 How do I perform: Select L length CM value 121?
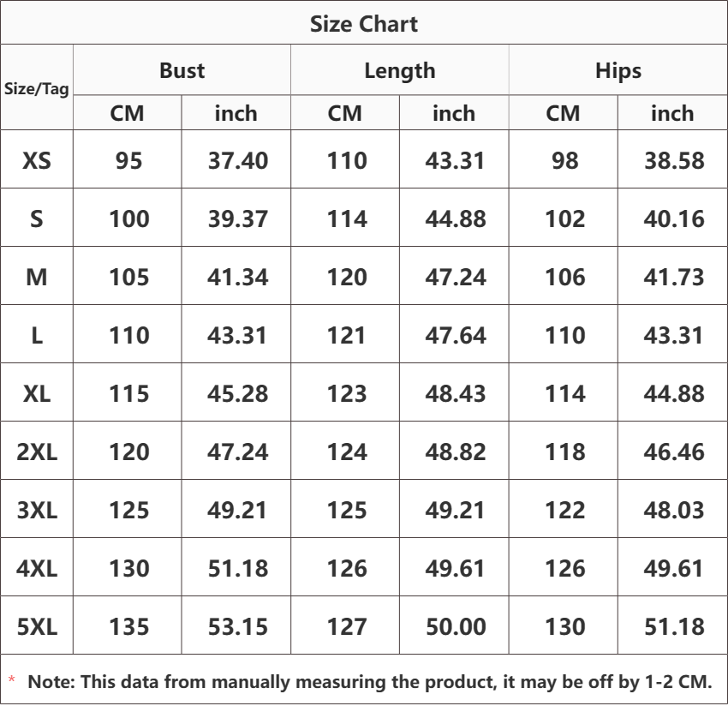(346, 335)
